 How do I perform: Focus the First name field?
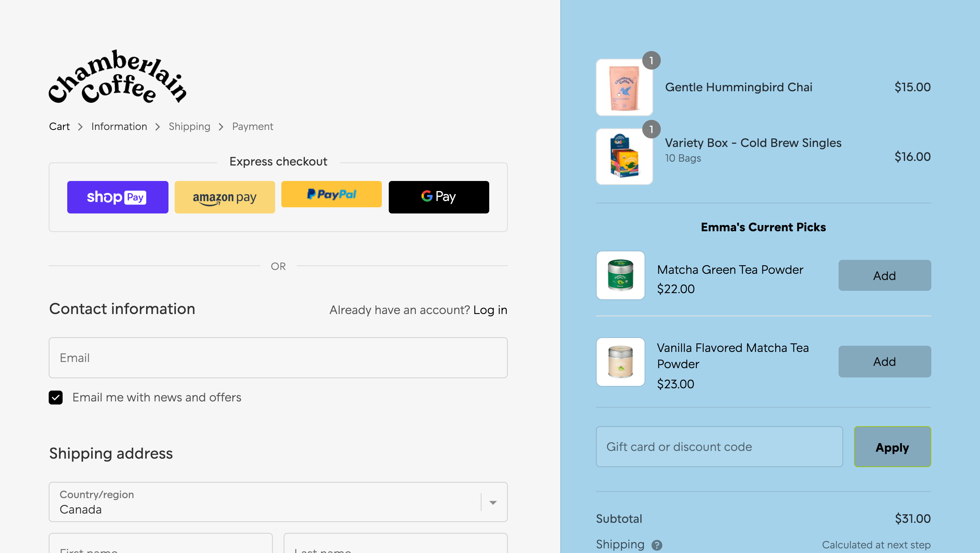[161, 543]
